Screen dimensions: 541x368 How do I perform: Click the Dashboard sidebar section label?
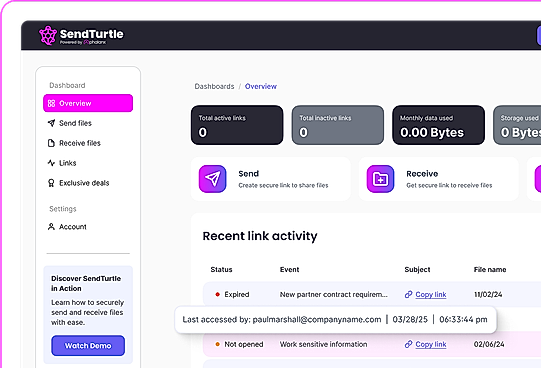67,86
